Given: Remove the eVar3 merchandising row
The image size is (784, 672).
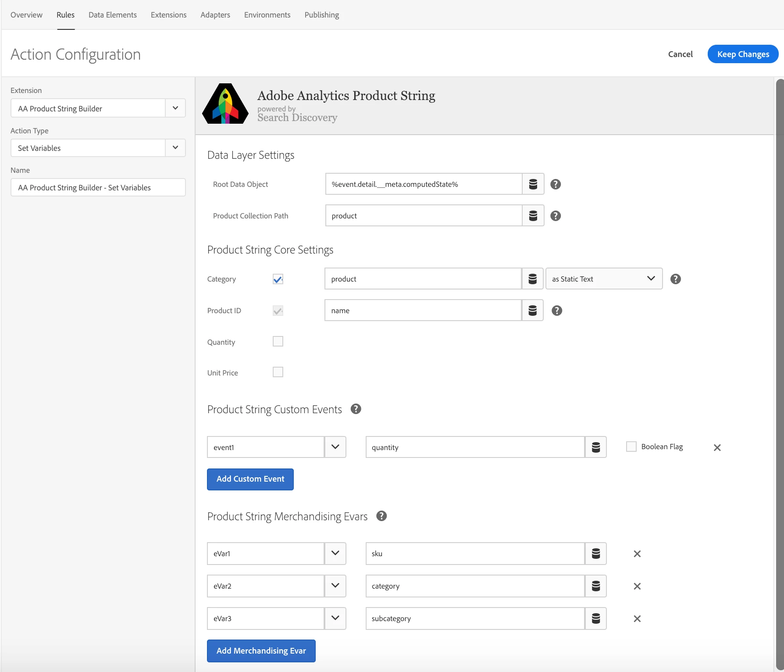Looking at the screenshot, I should 638,619.
